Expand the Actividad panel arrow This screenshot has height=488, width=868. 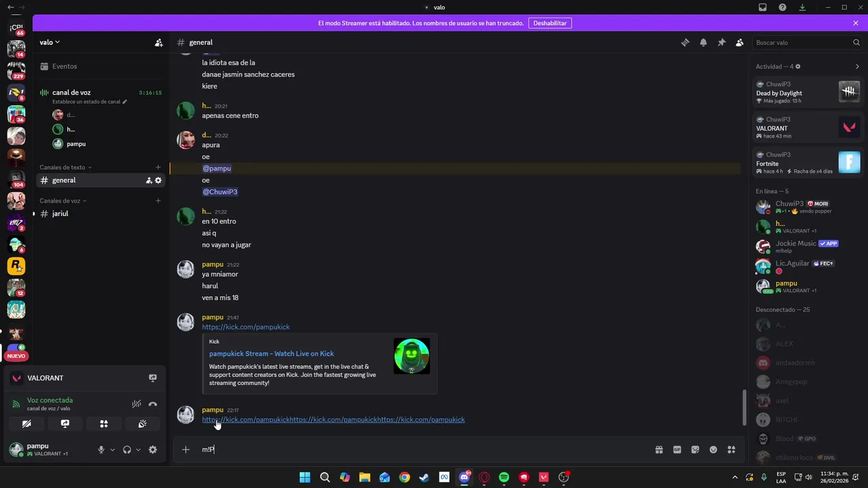pos(857,66)
